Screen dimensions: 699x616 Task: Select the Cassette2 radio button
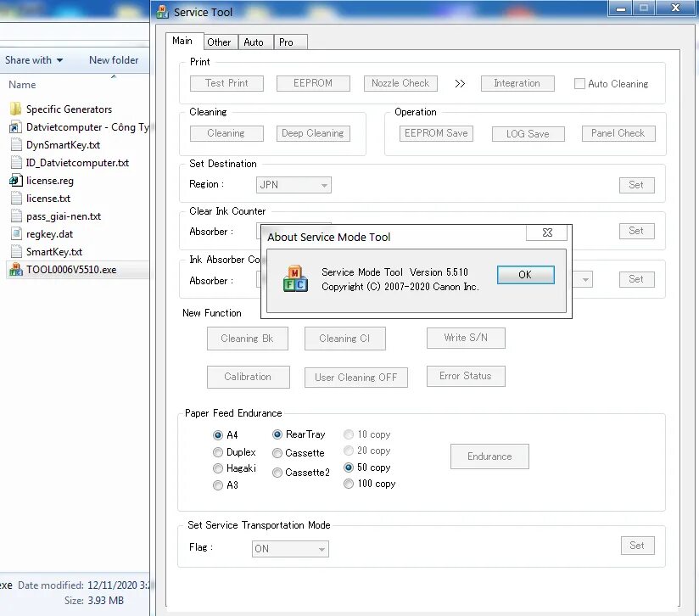277,473
